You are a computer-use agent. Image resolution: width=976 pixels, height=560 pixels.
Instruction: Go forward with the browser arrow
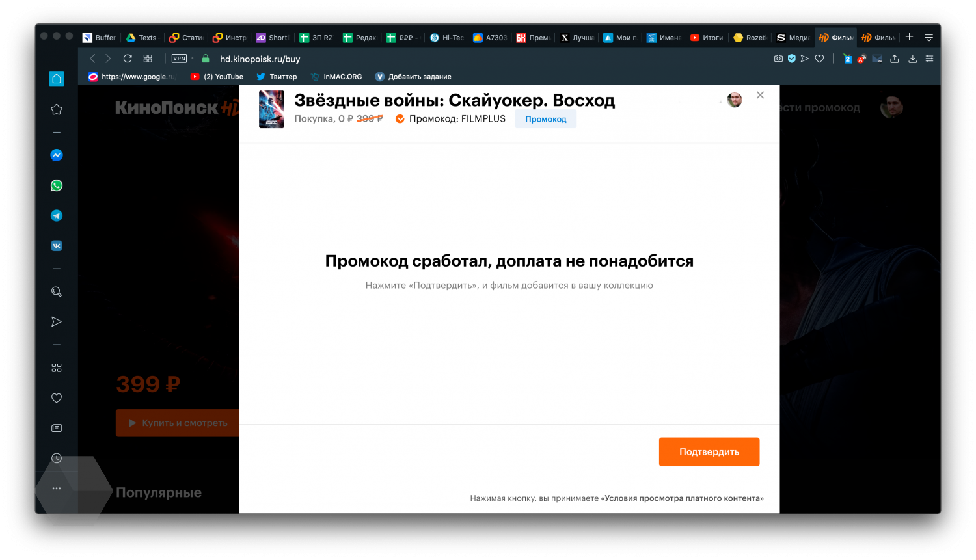108,59
